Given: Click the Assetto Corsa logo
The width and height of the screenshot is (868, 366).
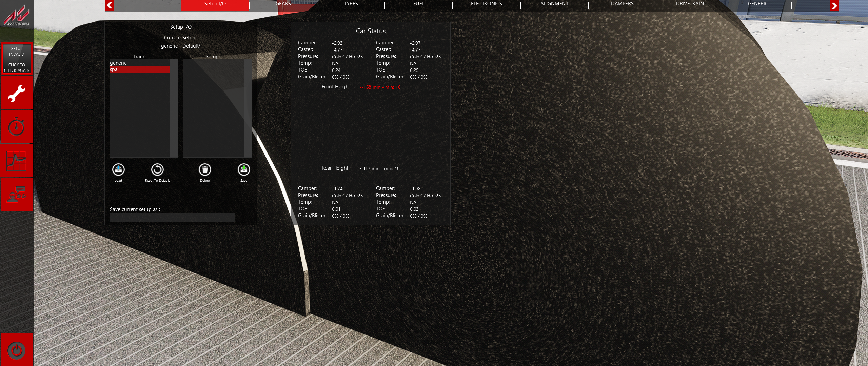Looking at the screenshot, I should [17, 17].
